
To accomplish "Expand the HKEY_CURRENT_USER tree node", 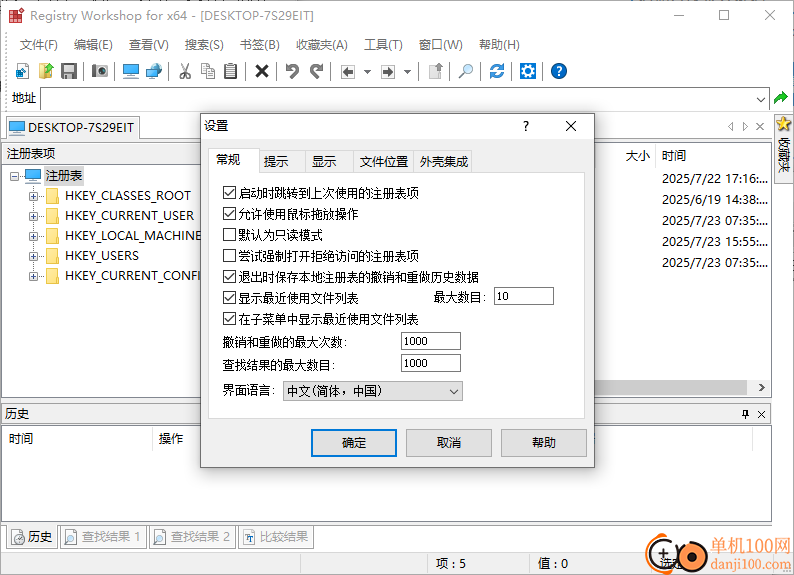I will 33,216.
